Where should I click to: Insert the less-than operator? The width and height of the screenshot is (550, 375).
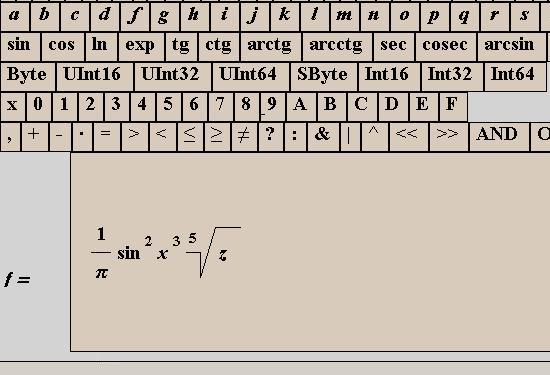pyautogui.click(x=162, y=137)
